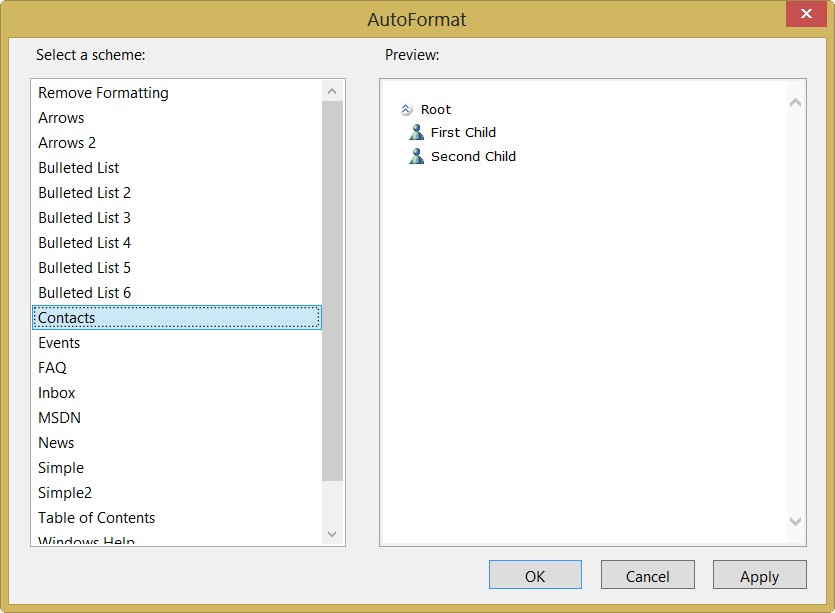
Task: Click the First Child node label
Action: [x=463, y=133]
